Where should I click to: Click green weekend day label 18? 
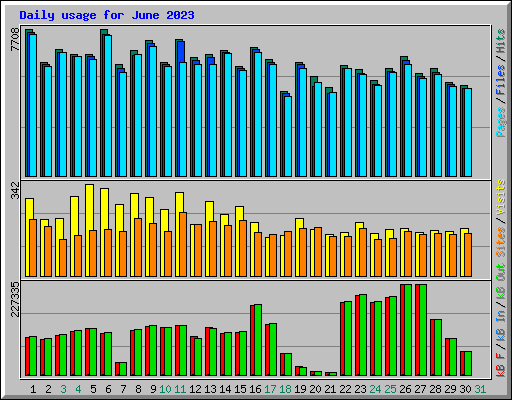(285, 389)
